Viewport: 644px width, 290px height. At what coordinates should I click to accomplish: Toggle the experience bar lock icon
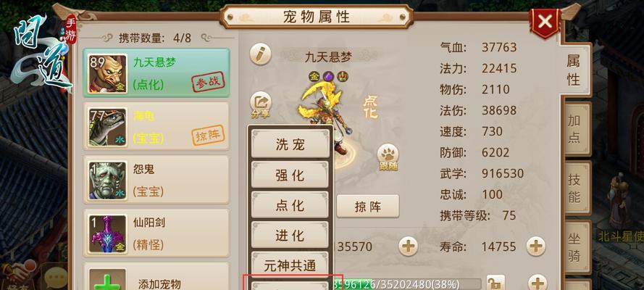495,283
